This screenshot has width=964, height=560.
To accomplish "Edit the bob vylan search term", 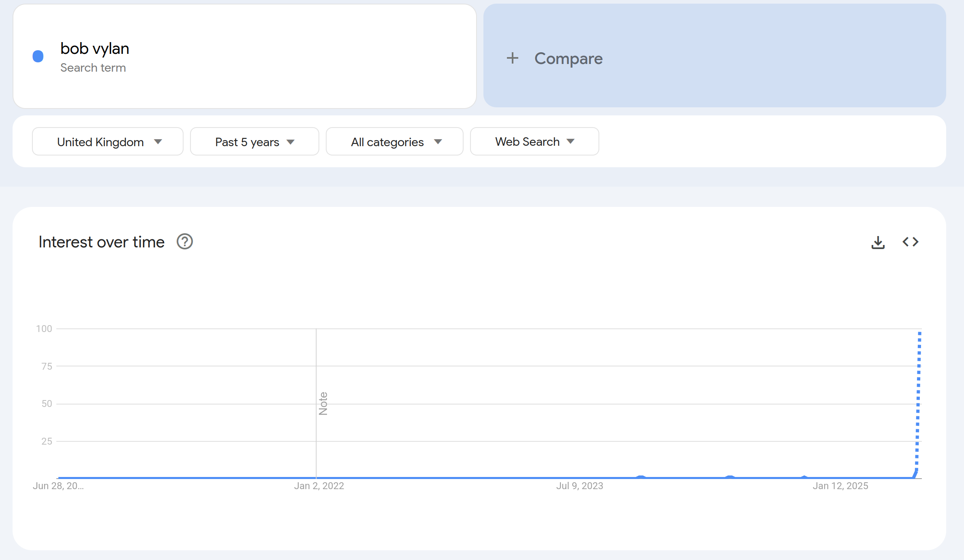I will pyautogui.click(x=245, y=56).
